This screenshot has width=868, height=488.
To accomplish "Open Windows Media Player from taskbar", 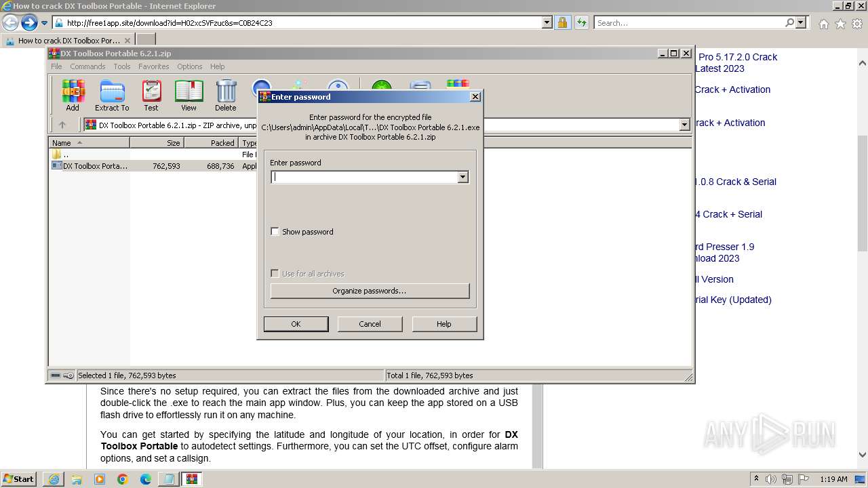I will point(100,479).
